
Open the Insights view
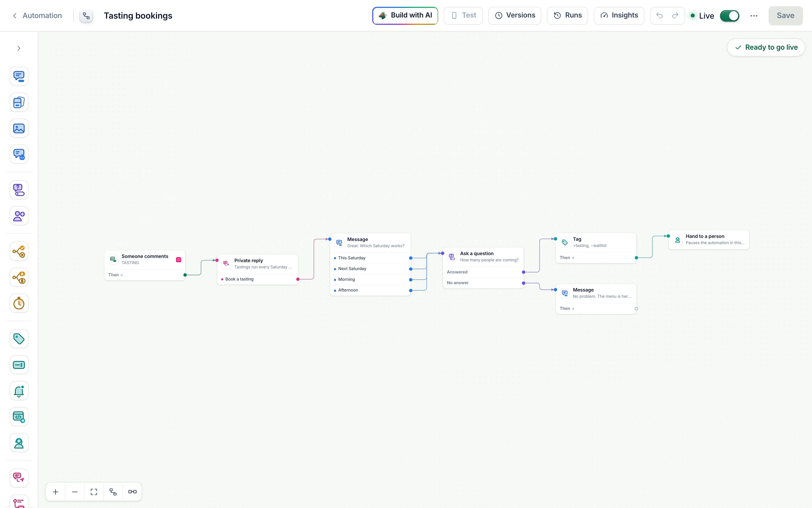pos(619,16)
